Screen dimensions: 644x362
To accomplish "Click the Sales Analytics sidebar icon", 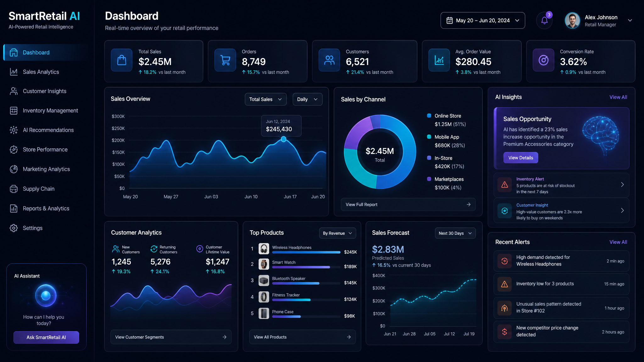I will (14, 72).
